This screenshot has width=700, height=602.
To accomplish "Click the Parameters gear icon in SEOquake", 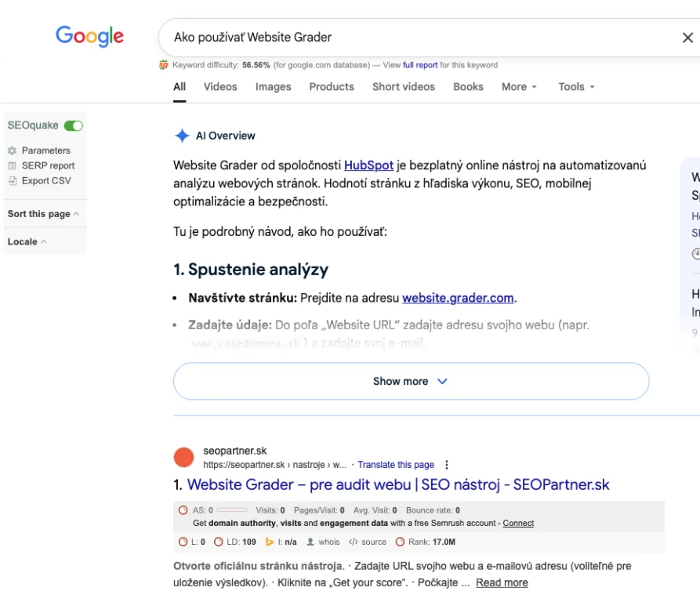I will tap(12, 150).
